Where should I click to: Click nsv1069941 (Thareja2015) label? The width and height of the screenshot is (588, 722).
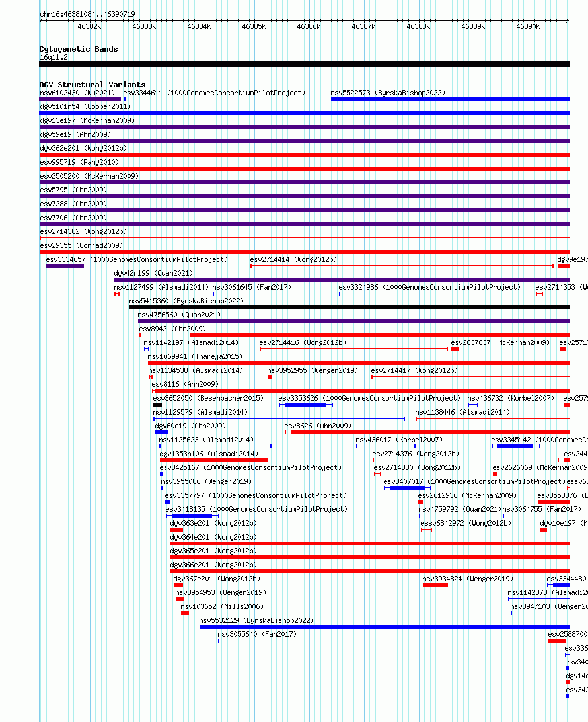click(x=195, y=356)
